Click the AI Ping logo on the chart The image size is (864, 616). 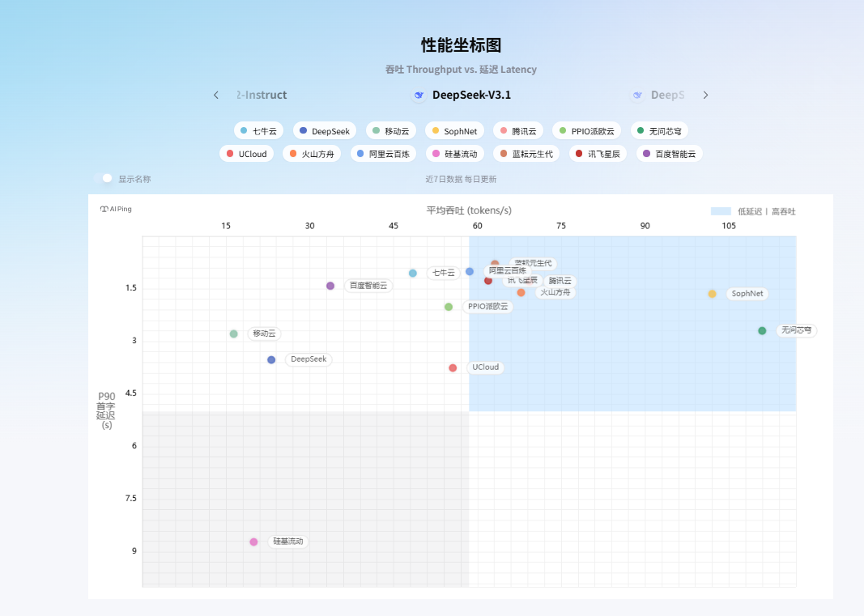(x=116, y=209)
